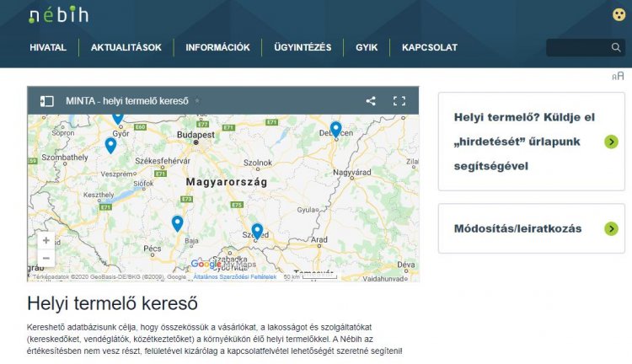Screen dimensions: 632x364
Task: Share the map via share icon
Action: [371, 101]
